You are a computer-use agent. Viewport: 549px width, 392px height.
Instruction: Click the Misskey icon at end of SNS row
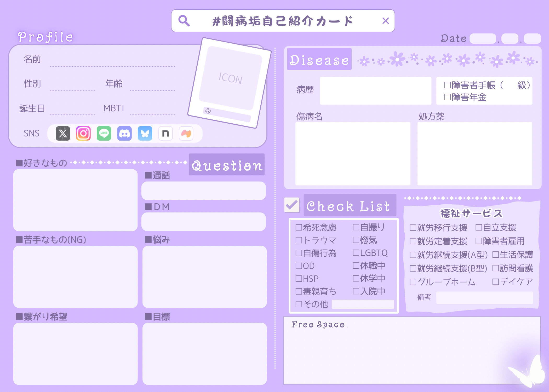tap(186, 134)
